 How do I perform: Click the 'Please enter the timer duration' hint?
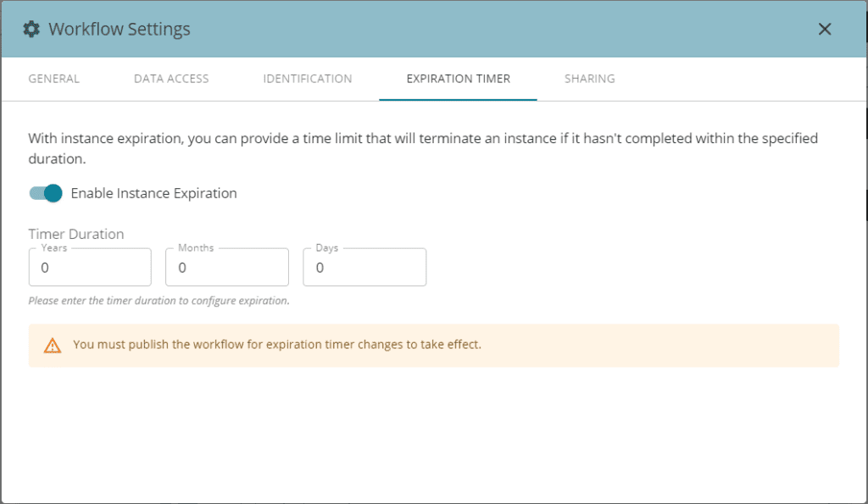click(x=159, y=301)
